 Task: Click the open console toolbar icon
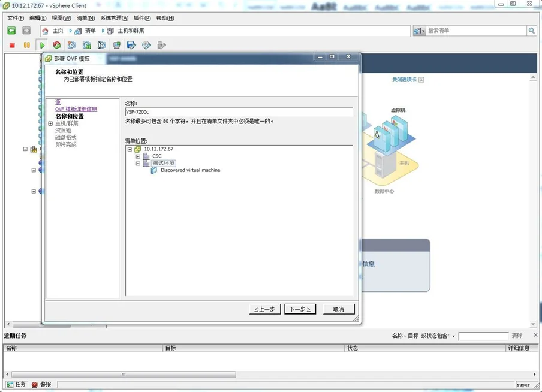coord(117,46)
